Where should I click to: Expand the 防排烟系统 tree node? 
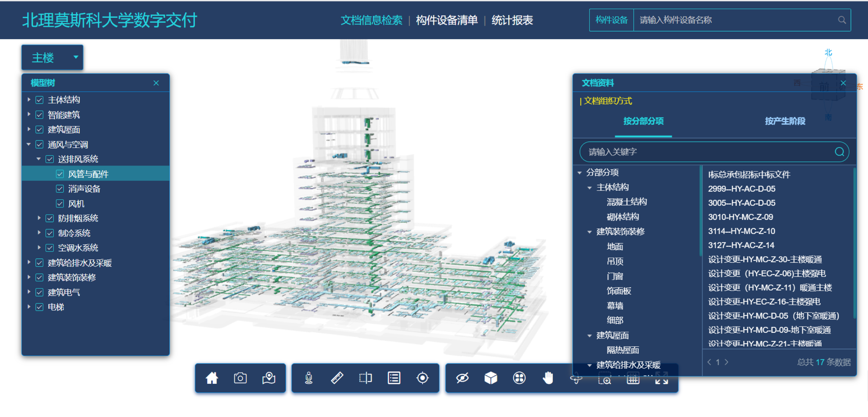[39, 218]
